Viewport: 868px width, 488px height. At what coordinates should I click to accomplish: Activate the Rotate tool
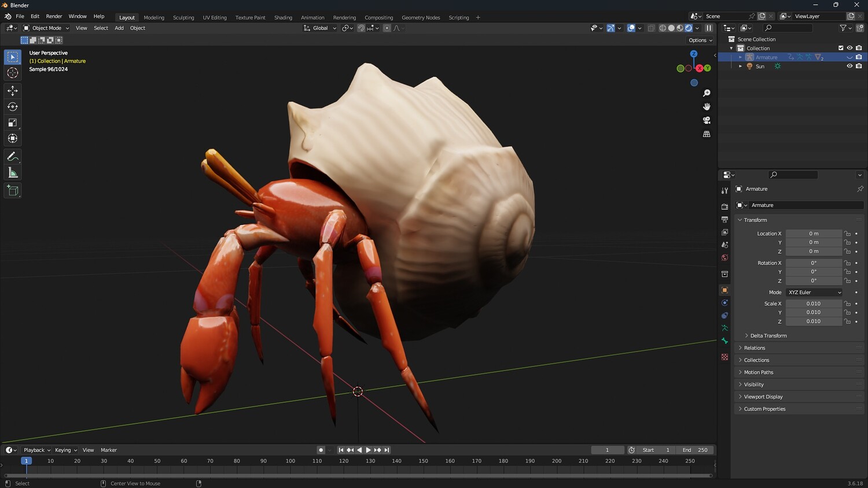pos(12,107)
